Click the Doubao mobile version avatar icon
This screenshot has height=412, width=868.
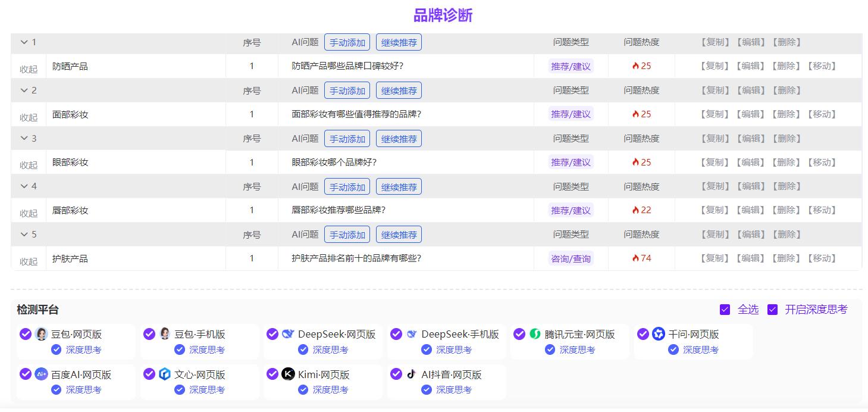tap(165, 334)
